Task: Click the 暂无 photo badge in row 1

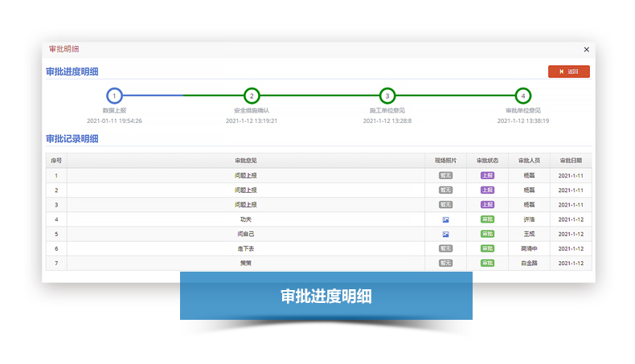Action: pyautogui.click(x=445, y=175)
